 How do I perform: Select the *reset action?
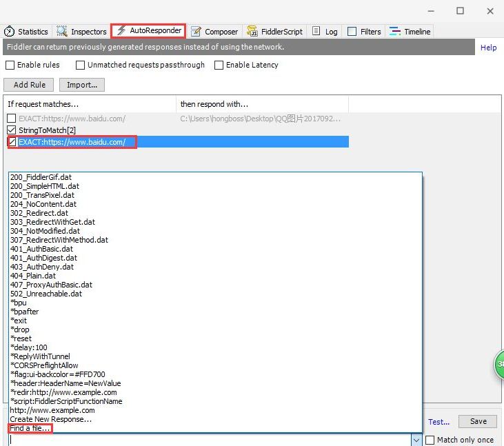pos(214,338)
